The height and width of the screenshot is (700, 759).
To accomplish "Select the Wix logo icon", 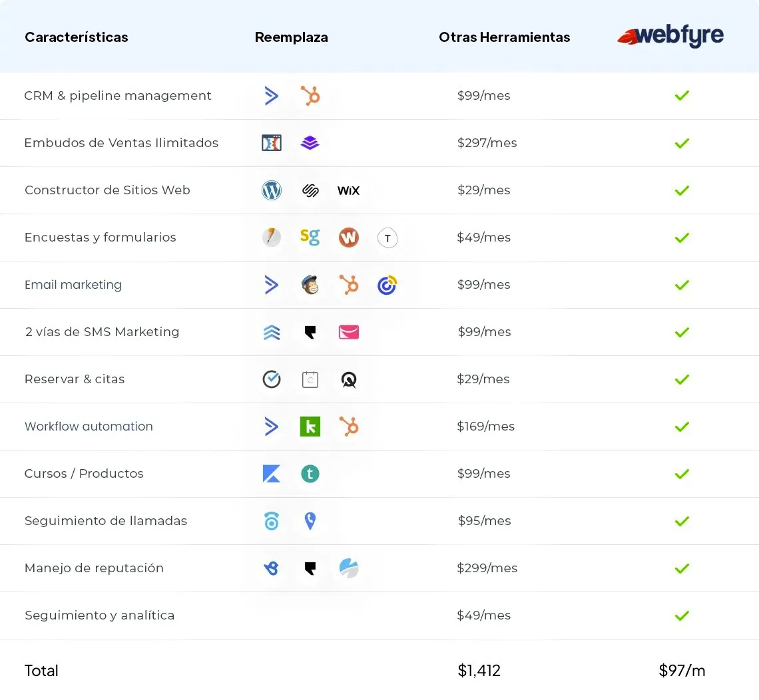I will tap(348, 191).
